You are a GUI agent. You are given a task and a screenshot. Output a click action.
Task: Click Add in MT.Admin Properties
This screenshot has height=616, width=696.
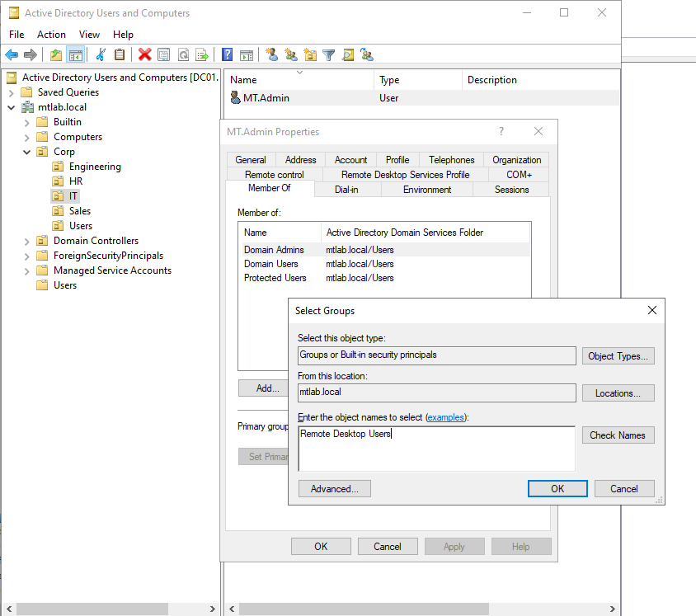(264, 388)
